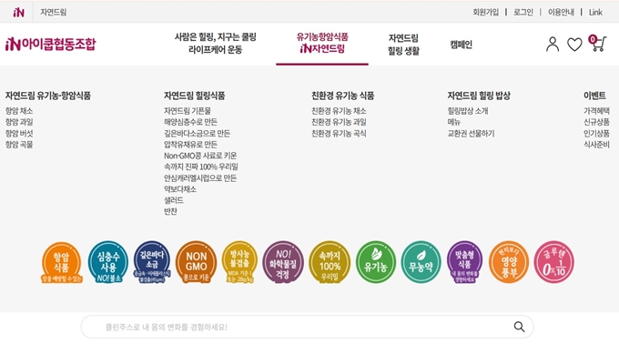
Task: Click the 항암 식품 orange badge
Action: tap(62, 262)
